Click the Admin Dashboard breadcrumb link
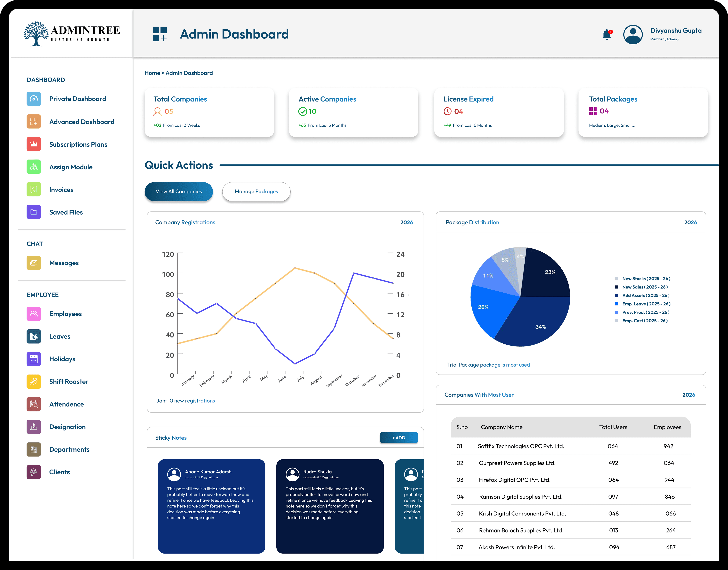Viewport: 728px width, 570px height. 189,73
